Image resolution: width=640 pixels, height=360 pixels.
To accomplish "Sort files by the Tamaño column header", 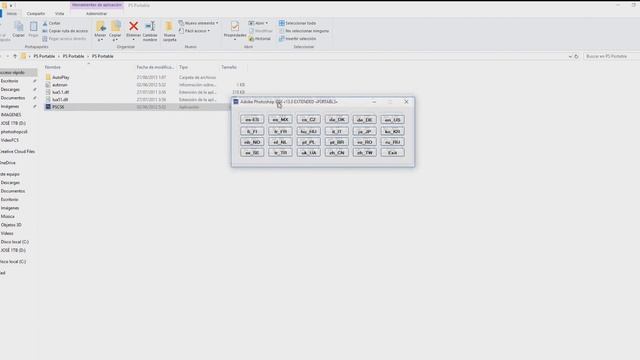I will 229,67.
